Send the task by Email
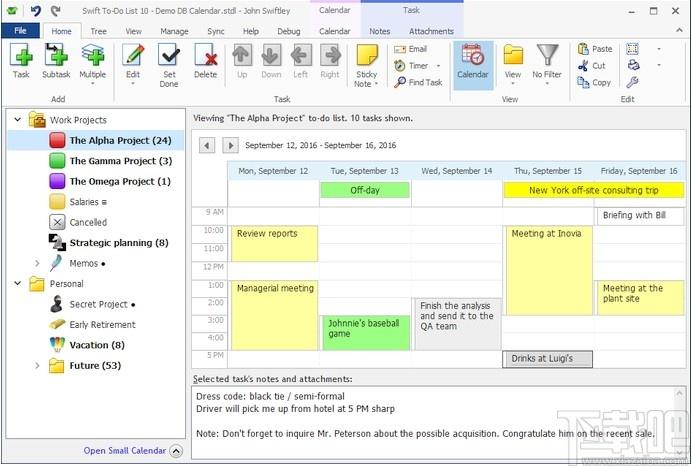The width and height of the screenshot is (692, 466). coord(410,49)
